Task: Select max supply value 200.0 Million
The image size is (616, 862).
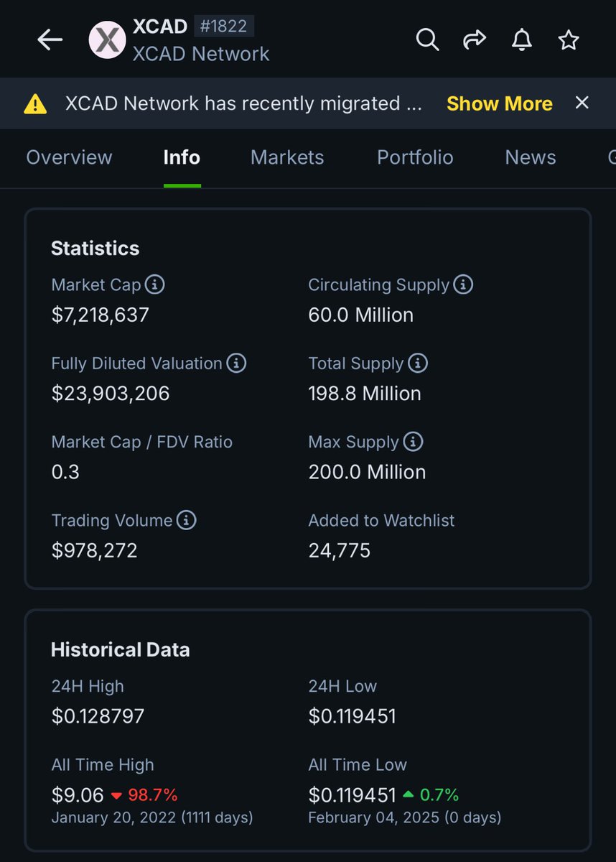Action: pos(367,472)
